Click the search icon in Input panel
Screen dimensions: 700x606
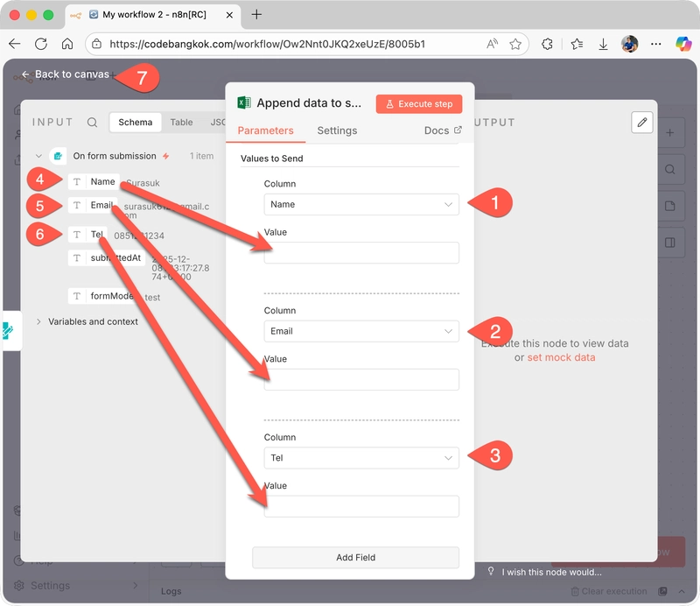click(x=93, y=123)
